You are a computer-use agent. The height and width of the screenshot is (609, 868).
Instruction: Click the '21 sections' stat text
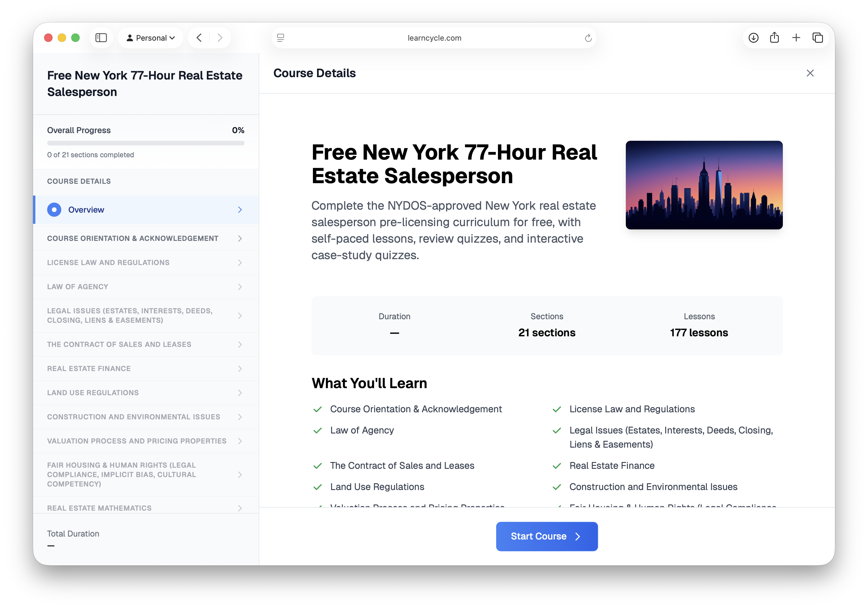[547, 332]
